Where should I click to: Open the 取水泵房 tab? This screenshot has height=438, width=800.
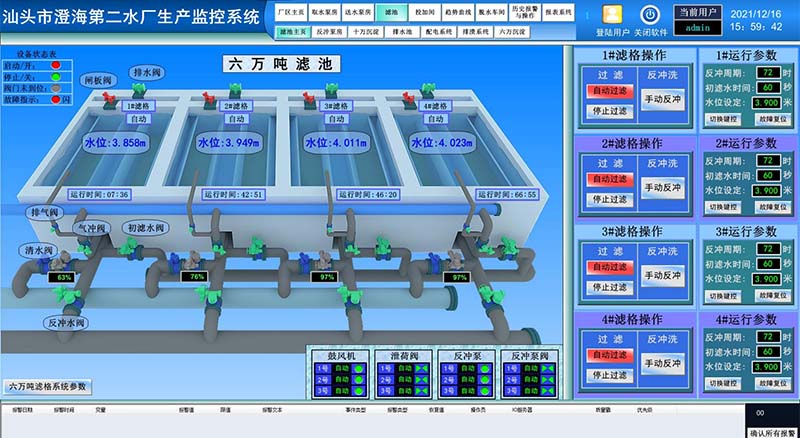(324, 13)
